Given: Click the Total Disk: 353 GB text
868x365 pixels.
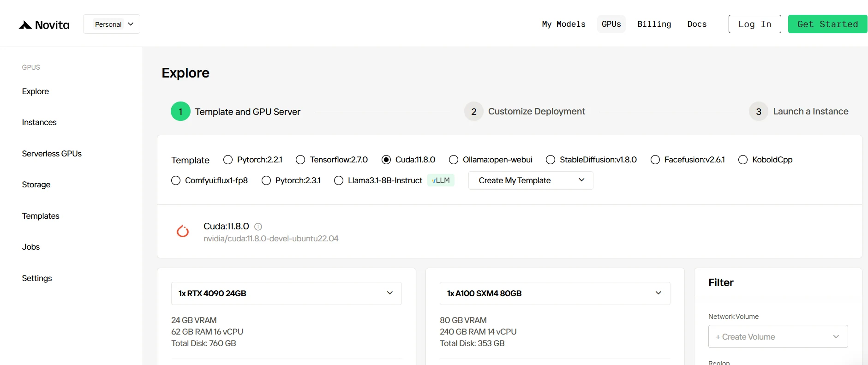Looking at the screenshot, I should pyautogui.click(x=472, y=343).
